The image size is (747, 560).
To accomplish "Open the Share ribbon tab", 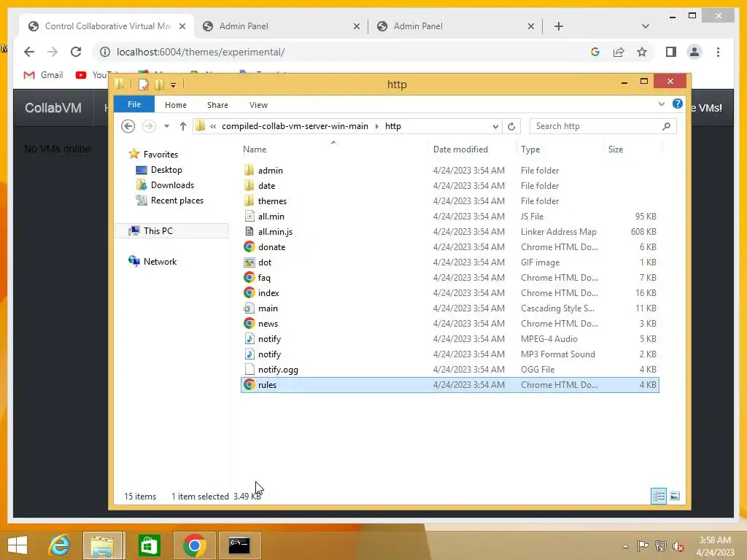I will pyautogui.click(x=217, y=105).
